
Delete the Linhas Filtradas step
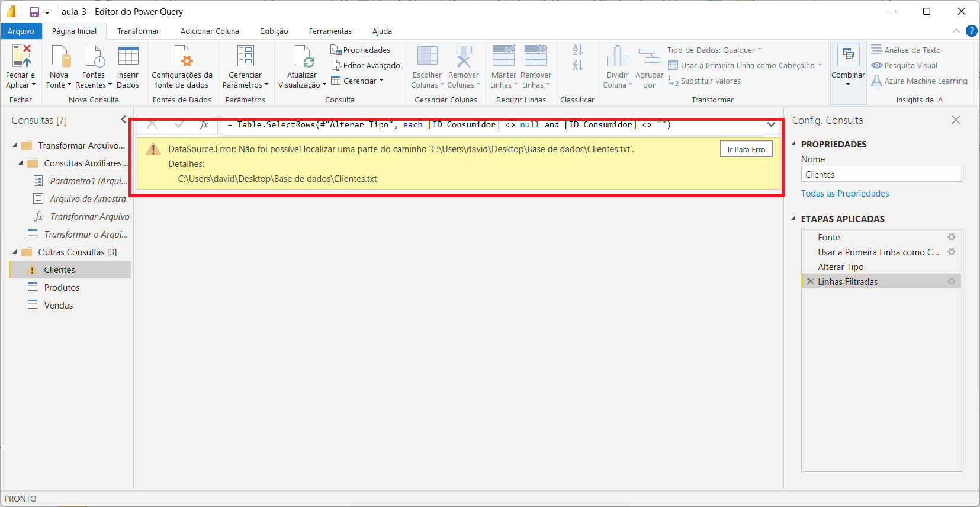(x=810, y=281)
